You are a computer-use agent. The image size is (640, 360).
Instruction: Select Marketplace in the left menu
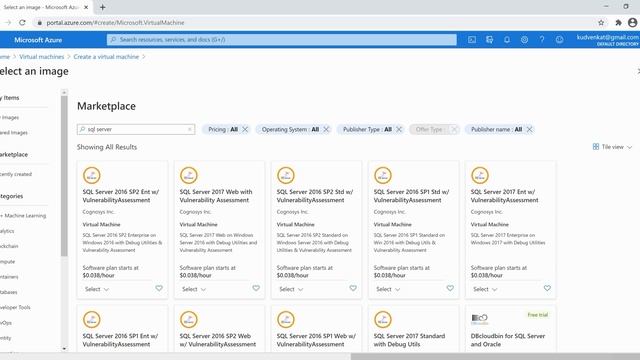click(14, 155)
